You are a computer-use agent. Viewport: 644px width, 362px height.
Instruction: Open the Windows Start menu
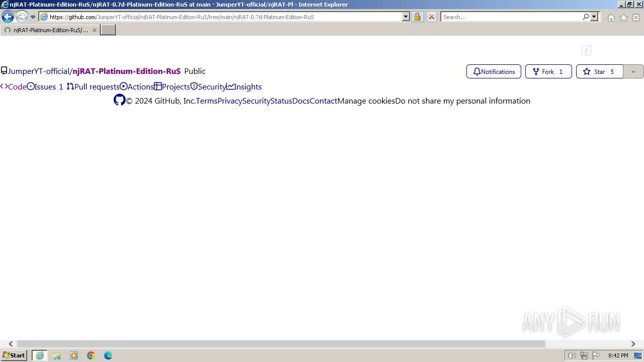(14, 355)
